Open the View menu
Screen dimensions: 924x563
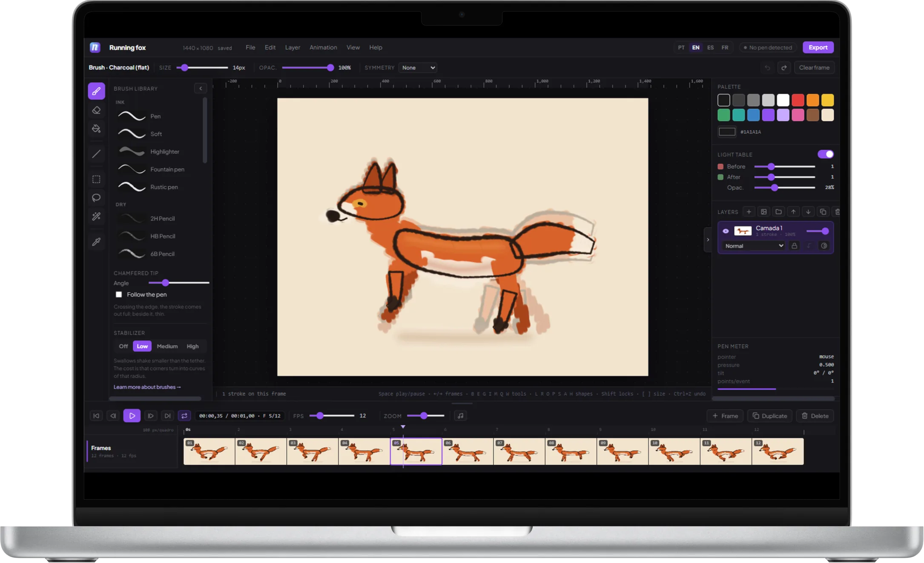353,47
